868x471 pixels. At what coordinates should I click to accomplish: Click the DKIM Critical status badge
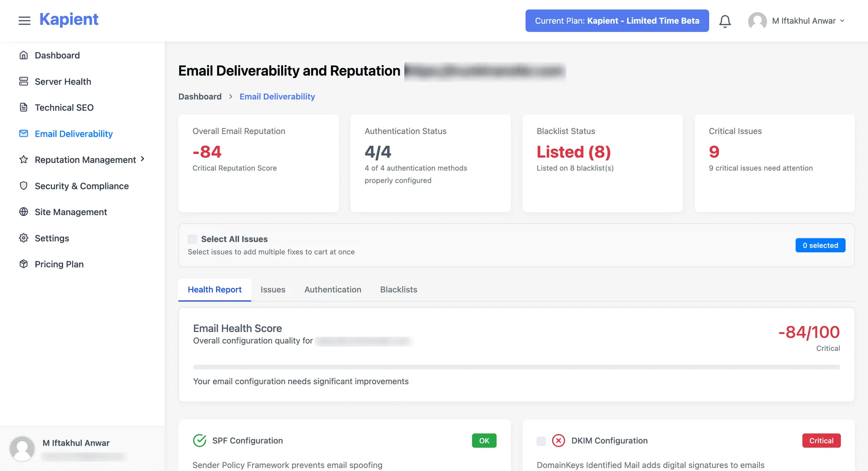click(821, 441)
